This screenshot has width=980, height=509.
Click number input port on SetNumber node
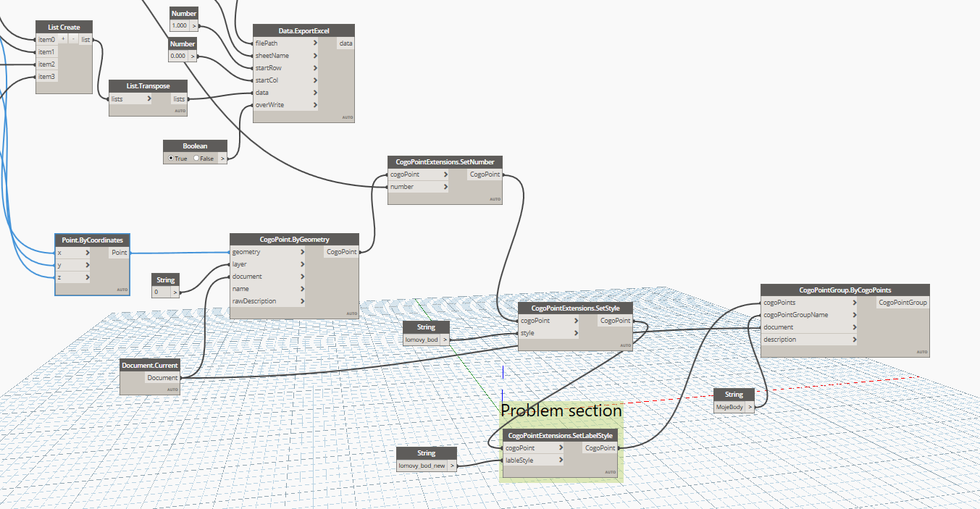coord(418,187)
